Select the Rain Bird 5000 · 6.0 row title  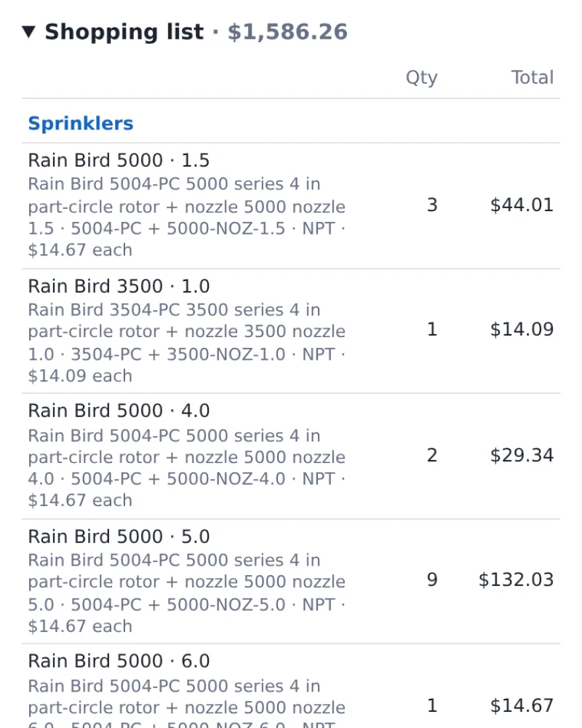click(119, 661)
